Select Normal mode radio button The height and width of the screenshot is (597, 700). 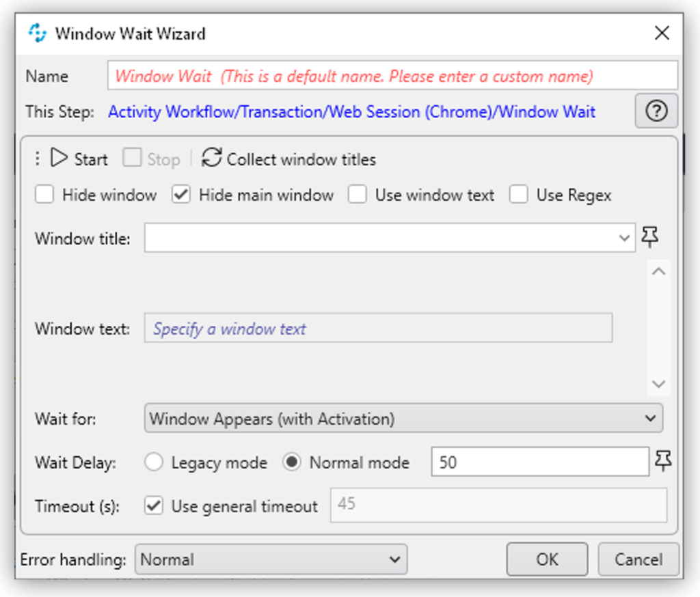click(x=293, y=462)
